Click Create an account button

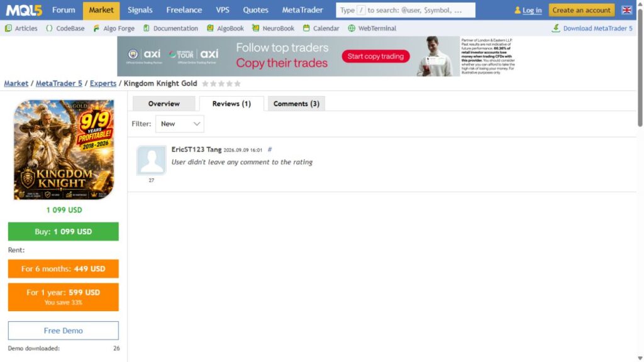[582, 10]
